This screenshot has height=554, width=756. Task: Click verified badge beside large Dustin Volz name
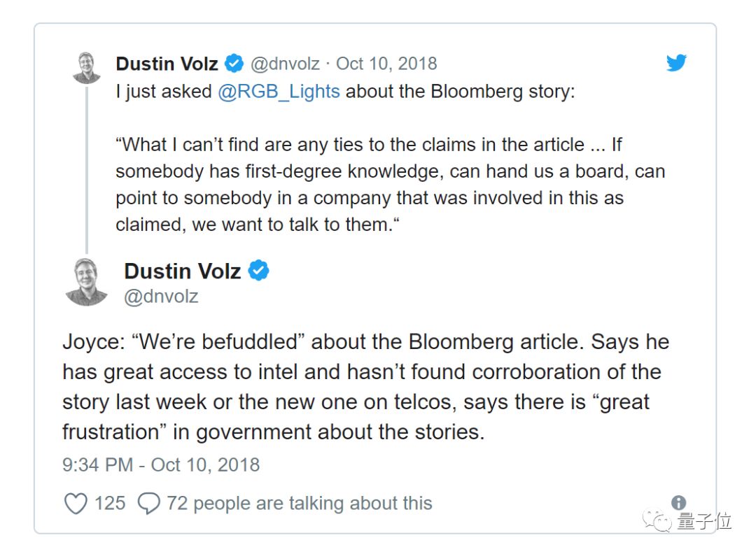point(259,271)
